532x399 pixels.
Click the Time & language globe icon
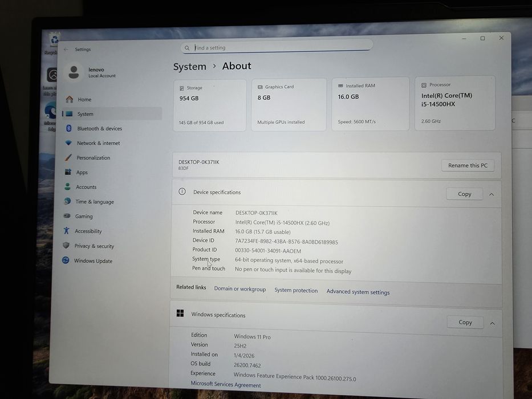(x=67, y=201)
